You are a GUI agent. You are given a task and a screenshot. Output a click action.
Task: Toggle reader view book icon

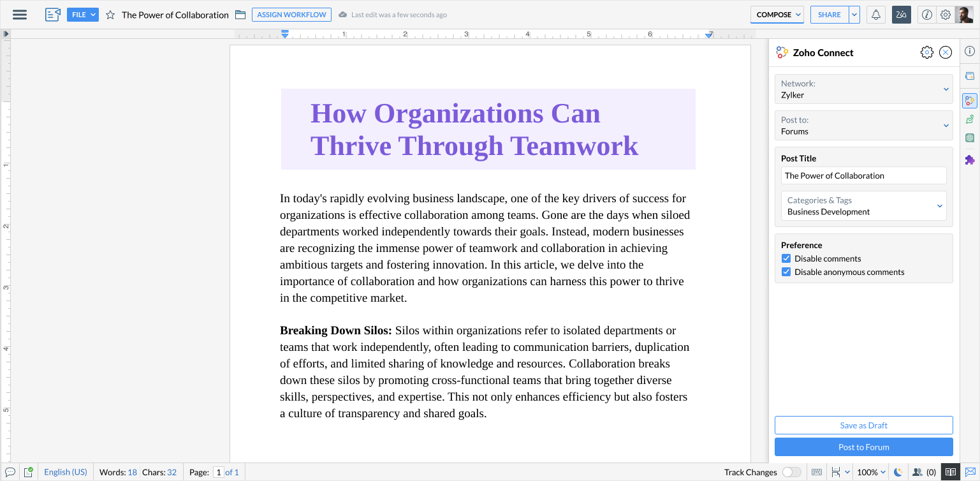(x=950, y=472)
